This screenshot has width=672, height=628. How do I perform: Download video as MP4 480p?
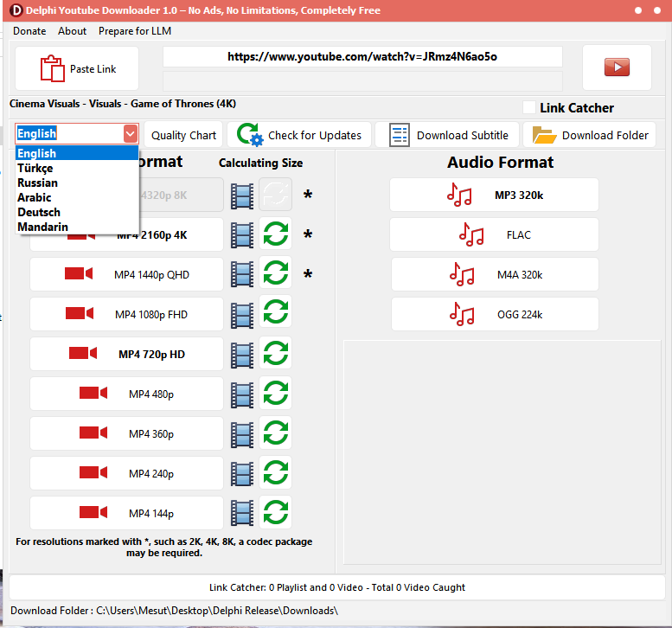tap(126, 394)
